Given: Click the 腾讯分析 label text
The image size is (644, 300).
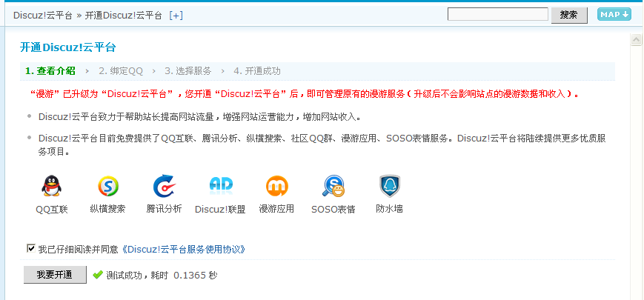Looking at the screenshot, I should coord(164,209).
